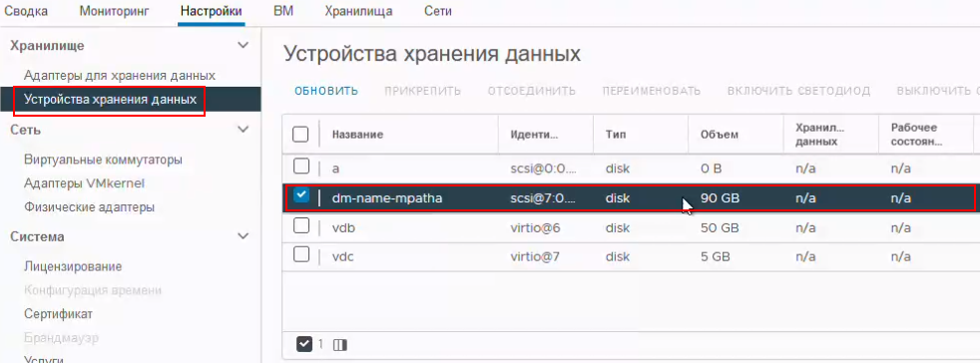Click the virtio@7 identifier cell
Screen dimensions: 980x363
(x=536, y=256)
